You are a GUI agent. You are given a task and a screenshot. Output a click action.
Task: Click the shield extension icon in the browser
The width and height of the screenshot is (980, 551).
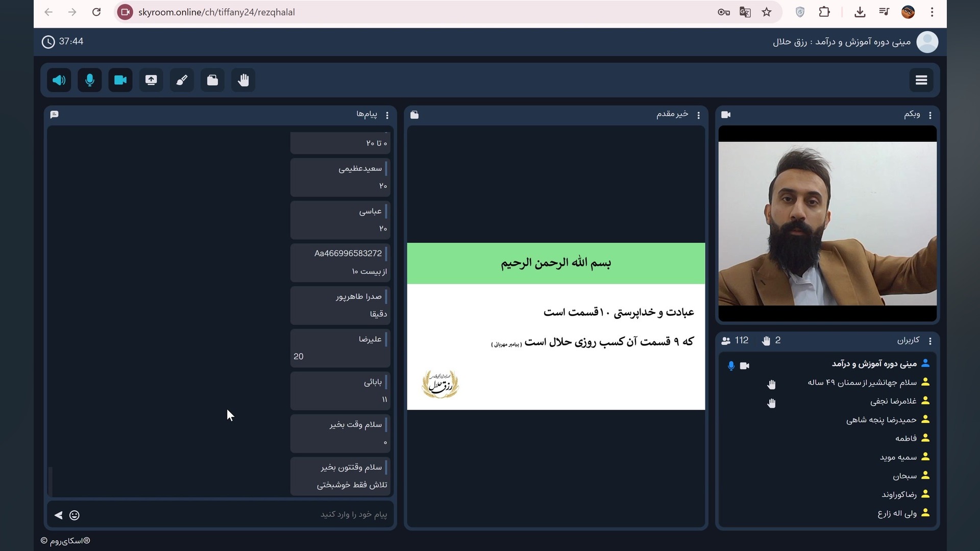click(800, 12)
